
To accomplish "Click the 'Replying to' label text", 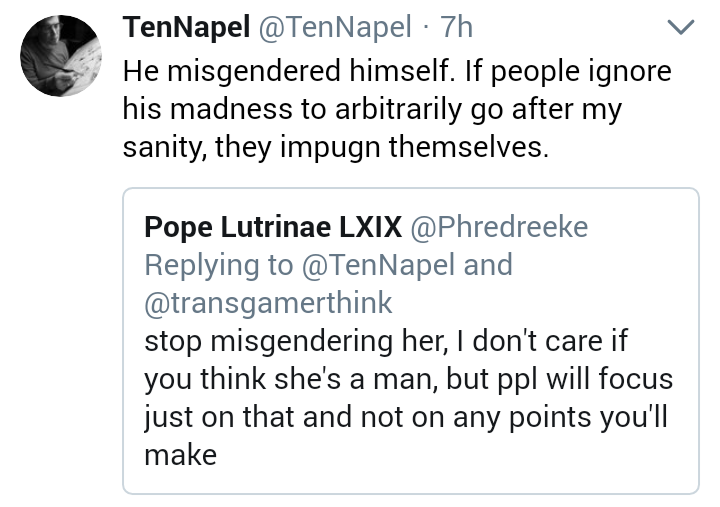I will click(219, 266).
